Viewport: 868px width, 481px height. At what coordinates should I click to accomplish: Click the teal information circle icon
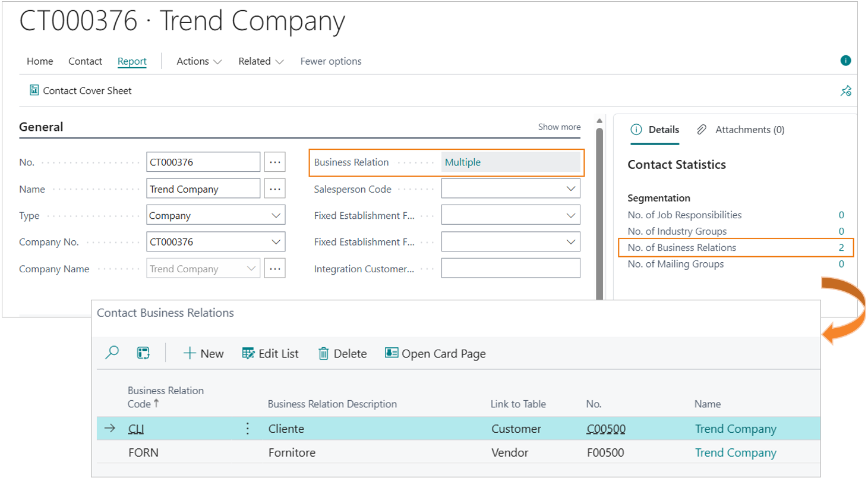pos(845,61)
